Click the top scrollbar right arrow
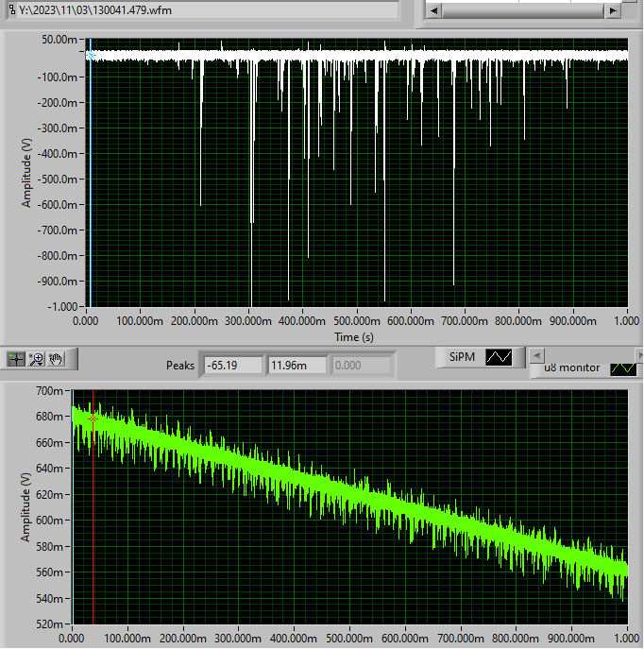 click(613, 10)
